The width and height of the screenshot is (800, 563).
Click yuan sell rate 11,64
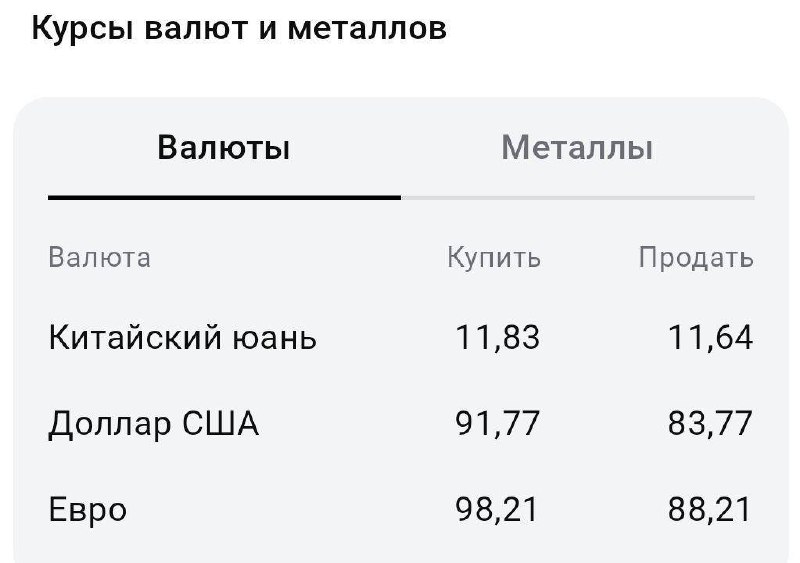pos(711,338)
